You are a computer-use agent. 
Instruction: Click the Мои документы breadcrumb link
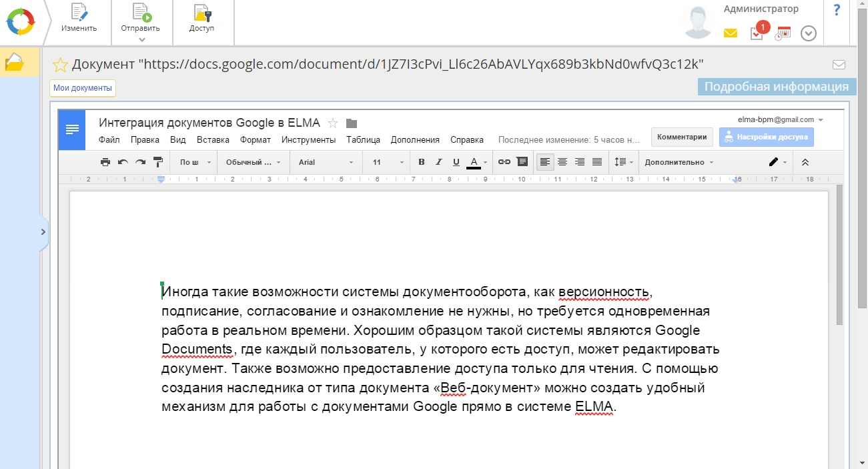point(83,88)
